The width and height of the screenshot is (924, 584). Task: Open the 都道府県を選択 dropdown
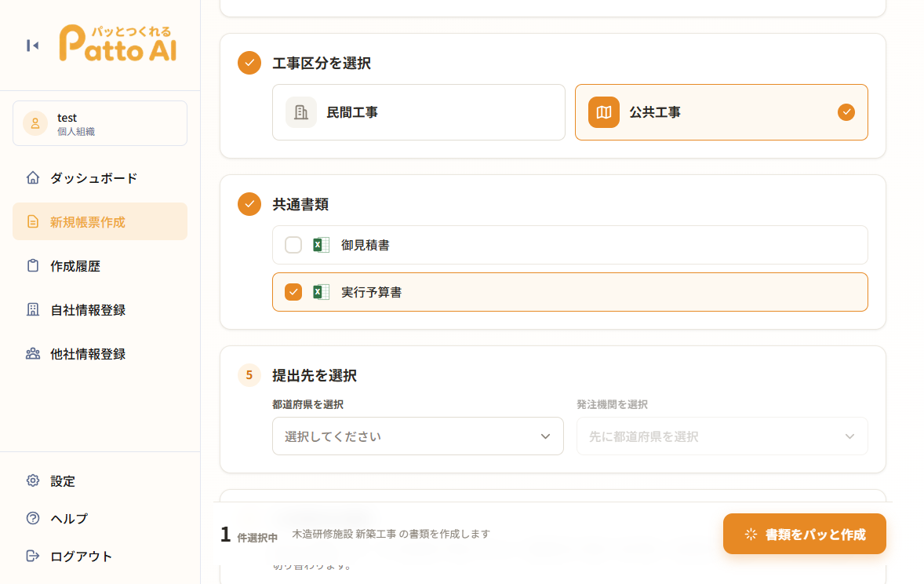[418, 436]
